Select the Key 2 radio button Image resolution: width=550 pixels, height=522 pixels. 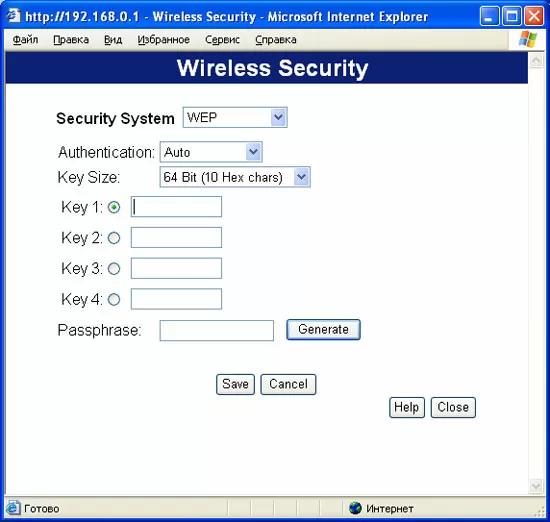(114, 238)
